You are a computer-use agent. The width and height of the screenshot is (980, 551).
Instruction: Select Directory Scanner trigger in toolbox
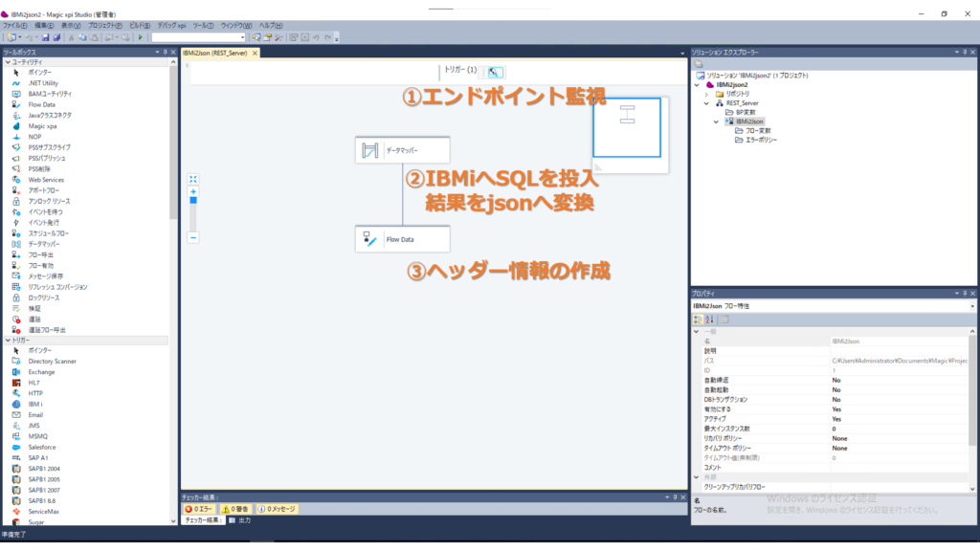pos(52,361)
